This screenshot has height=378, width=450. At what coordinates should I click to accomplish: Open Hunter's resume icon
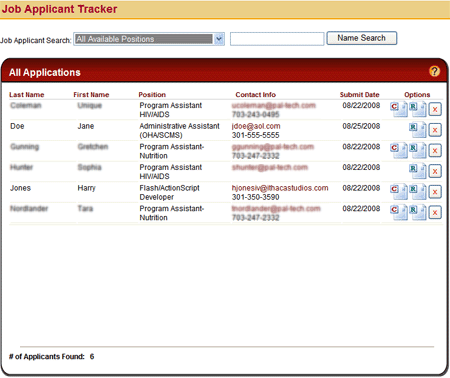[418, 171]
